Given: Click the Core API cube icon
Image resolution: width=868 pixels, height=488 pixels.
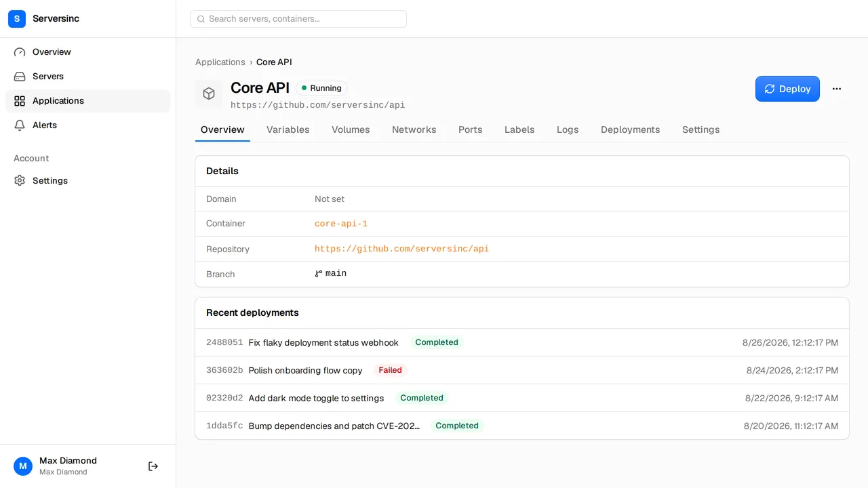Looking at the screenshot, I should pyautogui.click(x=209, y=94).
